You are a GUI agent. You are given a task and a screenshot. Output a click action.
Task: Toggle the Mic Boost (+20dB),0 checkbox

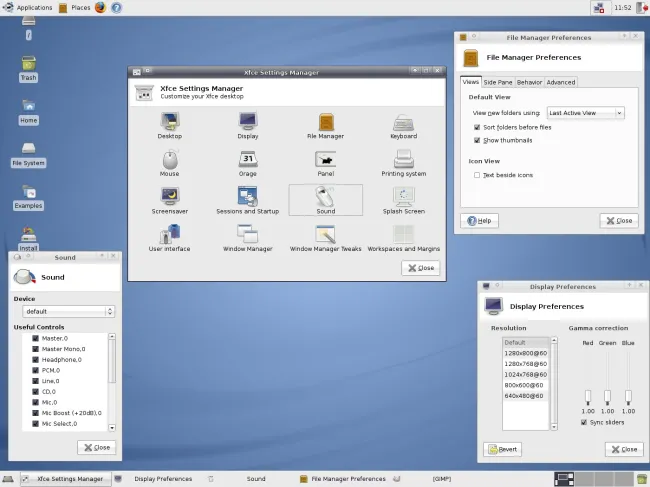pos(35,413)
